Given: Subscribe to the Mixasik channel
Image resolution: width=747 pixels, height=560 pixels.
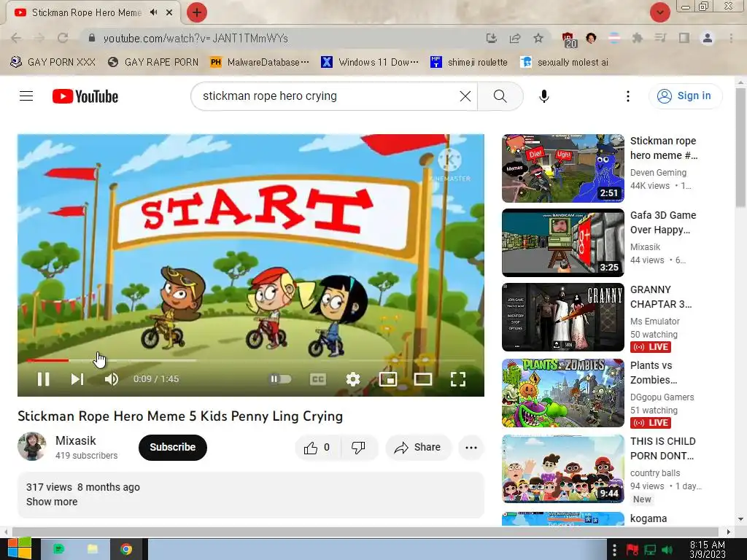Looking at the screenshot, I should 172,448.
